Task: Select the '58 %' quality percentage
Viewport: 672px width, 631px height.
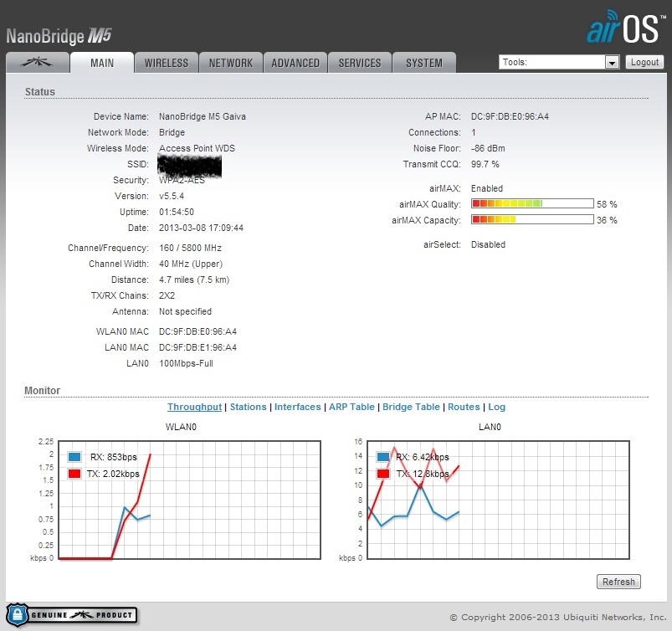Action: [x=607, y=204]
